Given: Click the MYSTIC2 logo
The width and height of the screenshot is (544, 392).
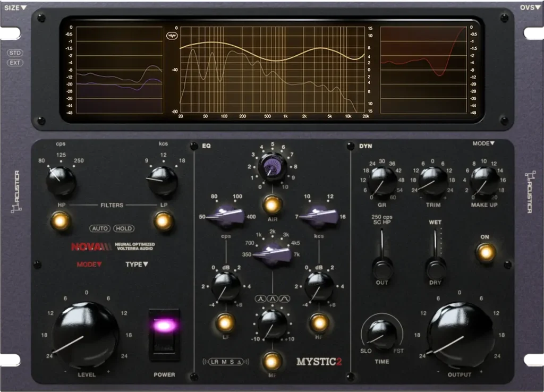Looking at the screenshot, I should pyautogui.click(x=319, y=362).
